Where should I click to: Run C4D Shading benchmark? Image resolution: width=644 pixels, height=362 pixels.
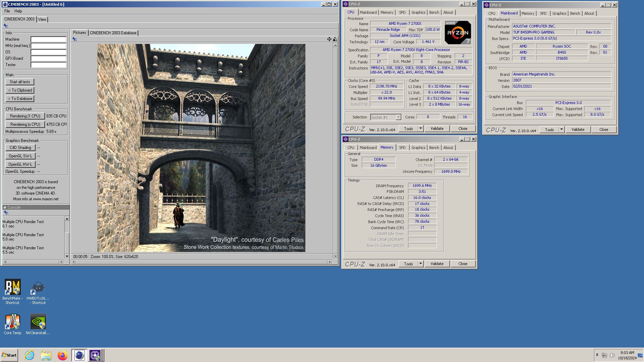click(x=20, y=148)
